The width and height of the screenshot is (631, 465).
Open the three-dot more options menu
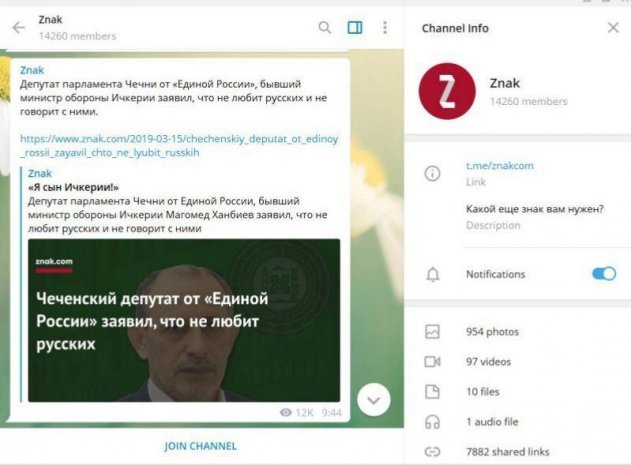pyautogui.click(x=385, y=28)
